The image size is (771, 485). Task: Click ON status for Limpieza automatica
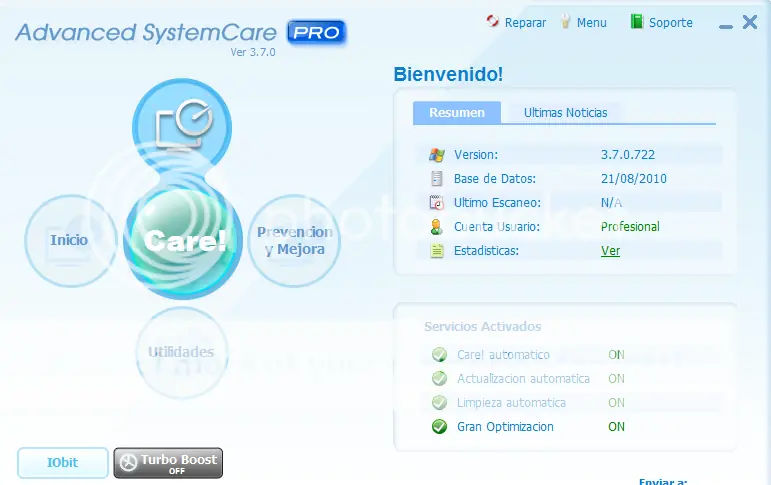coord(616,402)
